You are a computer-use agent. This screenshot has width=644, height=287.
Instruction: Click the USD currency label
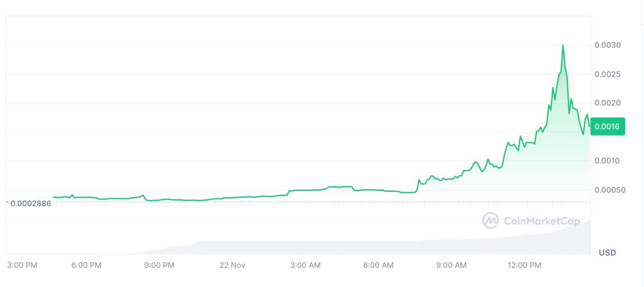pyautogui.click(x=607, y=253)
